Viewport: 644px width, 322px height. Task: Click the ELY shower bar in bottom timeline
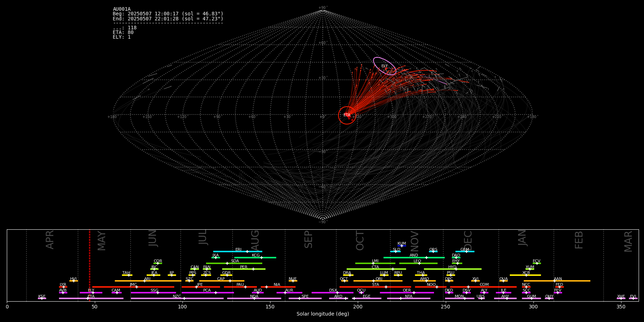(91, 293)
